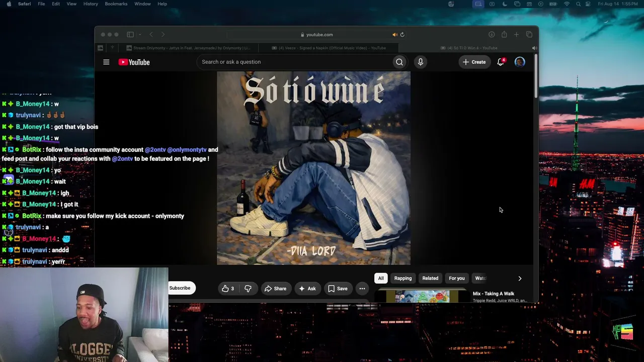The height and width of the screenshot is (362, 644).
Task: Click the YouTube search input field
Action: pos(295,62)
